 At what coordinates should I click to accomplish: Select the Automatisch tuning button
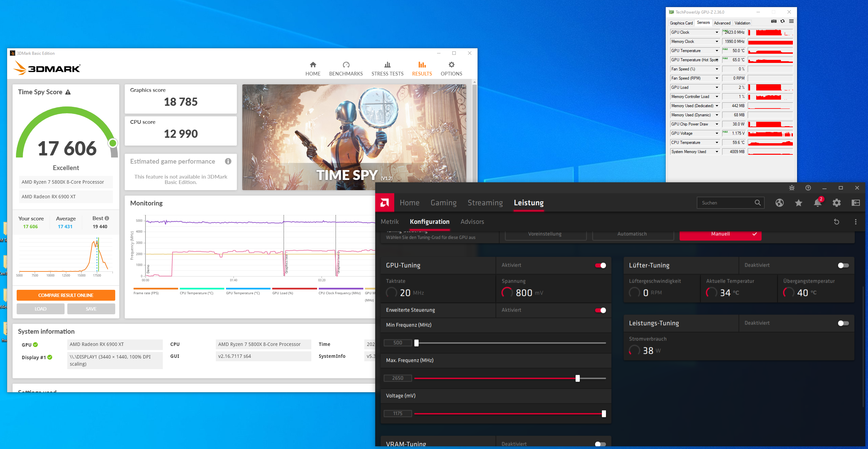tap(632, 234)
